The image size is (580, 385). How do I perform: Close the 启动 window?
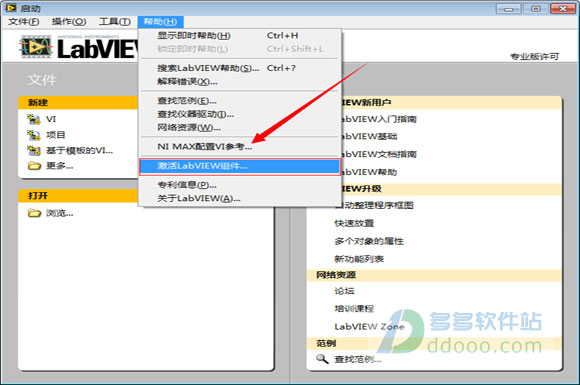point(563,8)
